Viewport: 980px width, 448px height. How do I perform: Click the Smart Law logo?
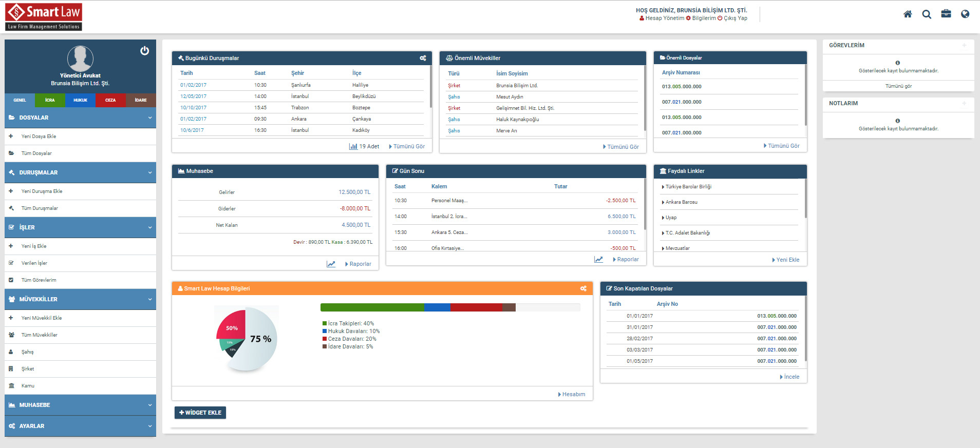pos(44,17)
